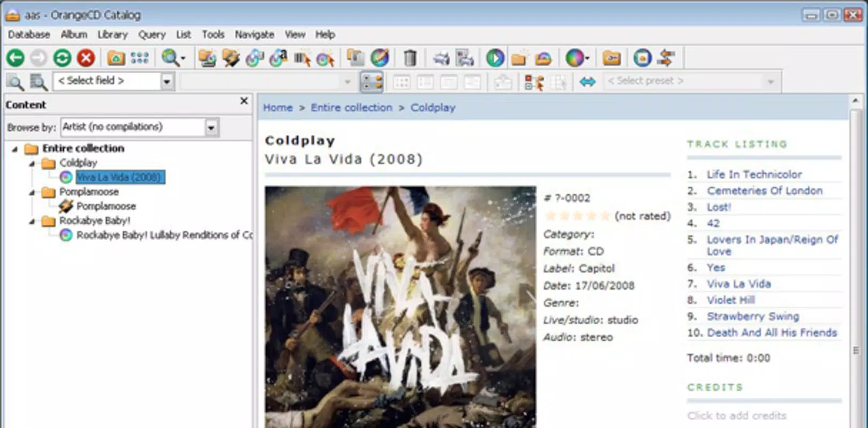Click the Strawberry Swing track link
This screenshot has width=868, height=428.
click(x=753, y=316)
